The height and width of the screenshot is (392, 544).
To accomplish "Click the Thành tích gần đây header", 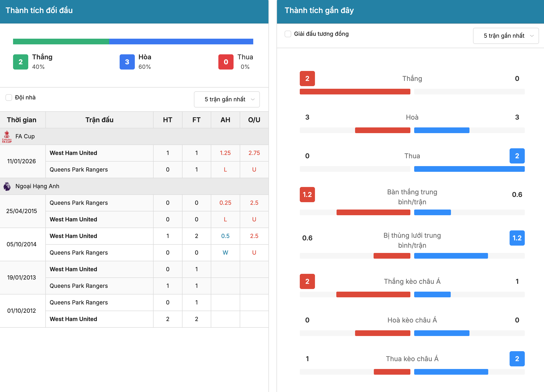I will [x=319, y=10].
